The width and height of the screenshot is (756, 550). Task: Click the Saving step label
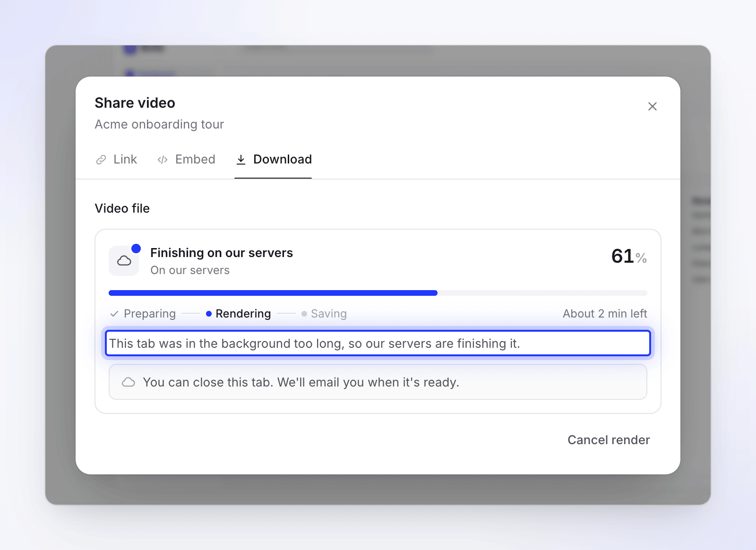click(x=329, y=314)
